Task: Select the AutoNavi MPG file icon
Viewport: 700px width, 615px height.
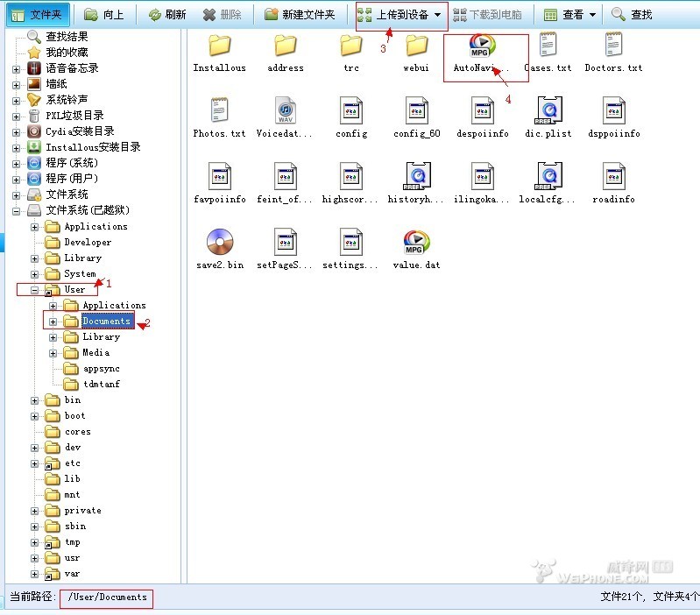Action: click(481, 46)
